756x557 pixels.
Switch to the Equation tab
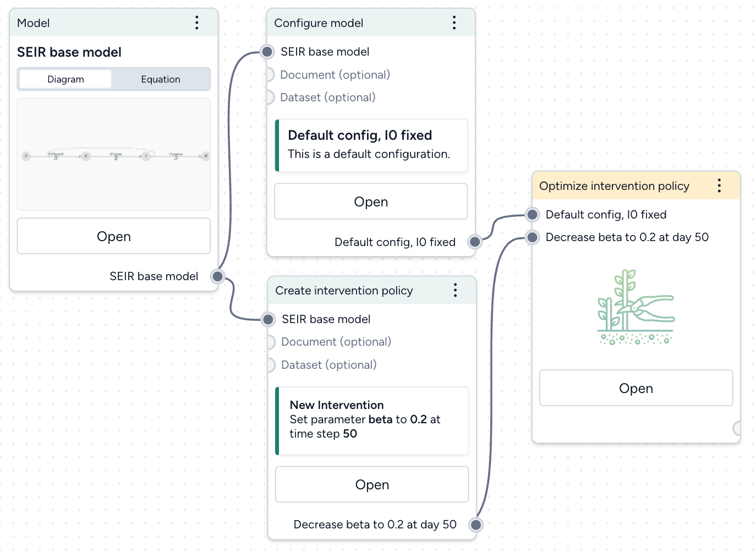pyautogui.click(x=161, y=79)
